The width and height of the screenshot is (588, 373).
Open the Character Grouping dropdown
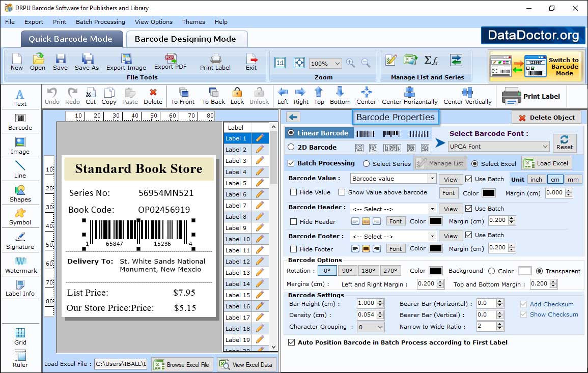(371, 327)
